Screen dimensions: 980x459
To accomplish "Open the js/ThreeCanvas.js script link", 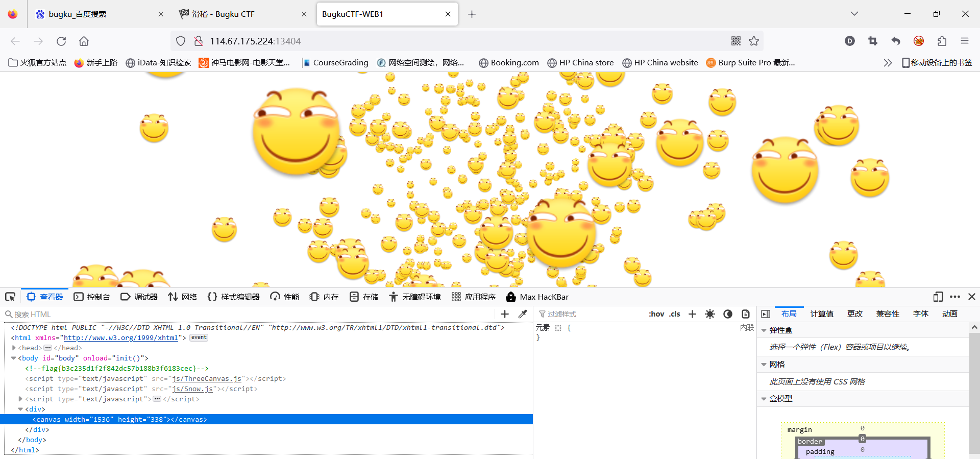I will [207, 378].
